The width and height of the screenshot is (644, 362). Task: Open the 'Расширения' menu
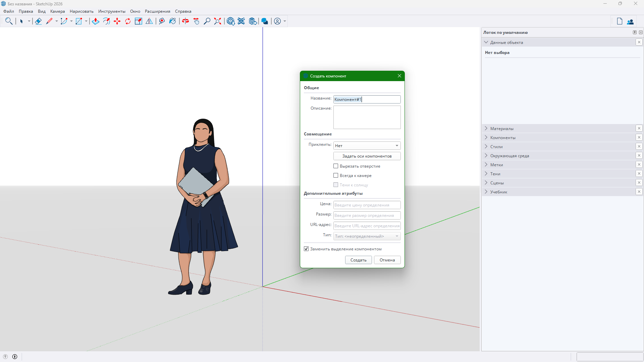pos(157,11)
